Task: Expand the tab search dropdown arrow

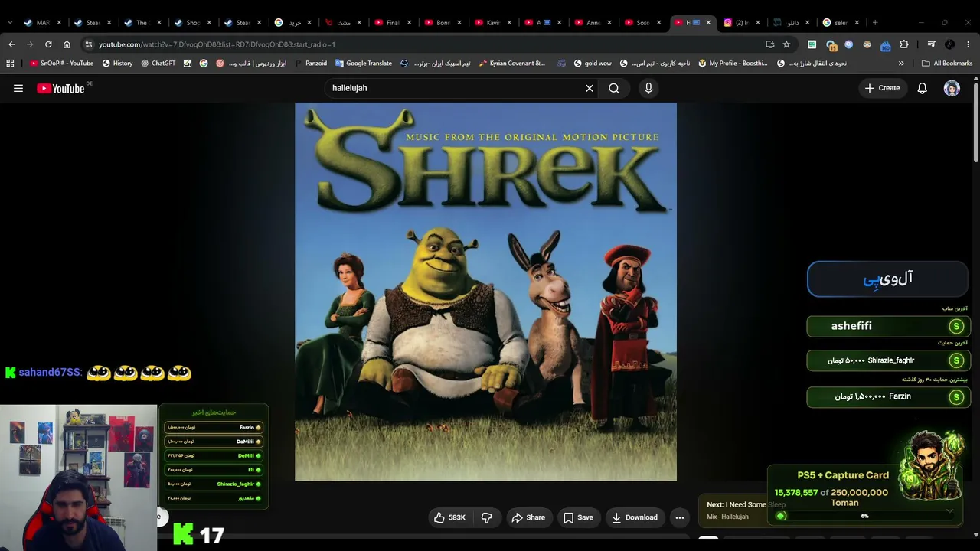Action: point(10,23)
